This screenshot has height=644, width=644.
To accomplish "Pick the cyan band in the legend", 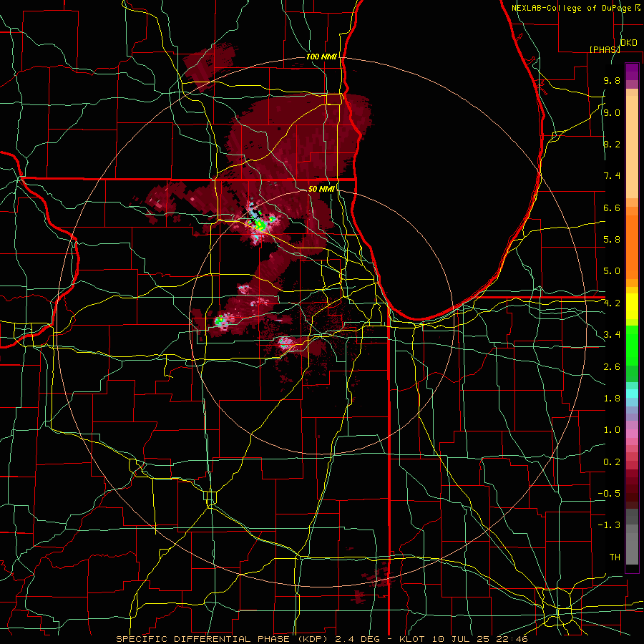I will (x=632, y=394).
